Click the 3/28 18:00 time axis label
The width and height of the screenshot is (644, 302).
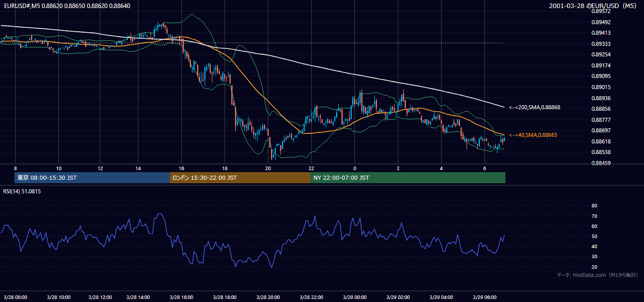point(224,297)
